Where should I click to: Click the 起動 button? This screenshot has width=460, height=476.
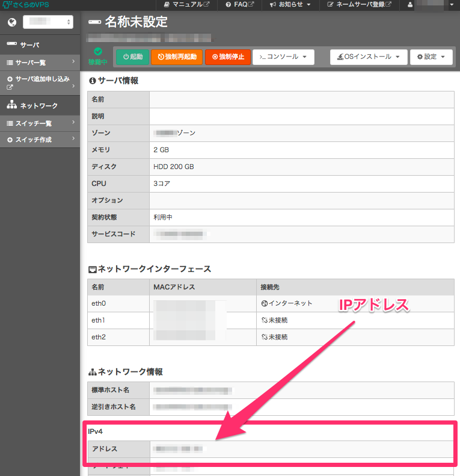(x=133, y=57)
